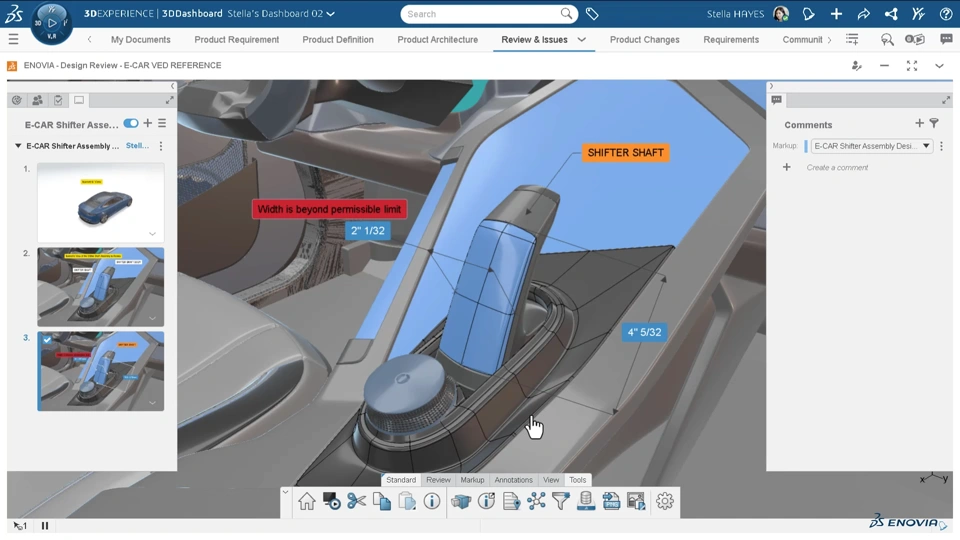Open widget menu chevron at top-right
This screenshot has height=540, width=960.
(939, 66)
